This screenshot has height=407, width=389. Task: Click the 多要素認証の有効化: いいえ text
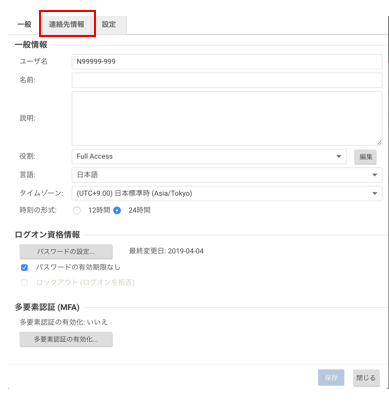pos(64,322)
